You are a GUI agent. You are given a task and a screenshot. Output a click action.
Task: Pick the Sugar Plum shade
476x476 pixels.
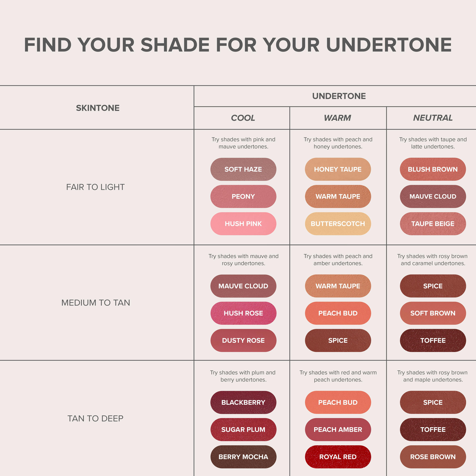click(x=243, y=429)
